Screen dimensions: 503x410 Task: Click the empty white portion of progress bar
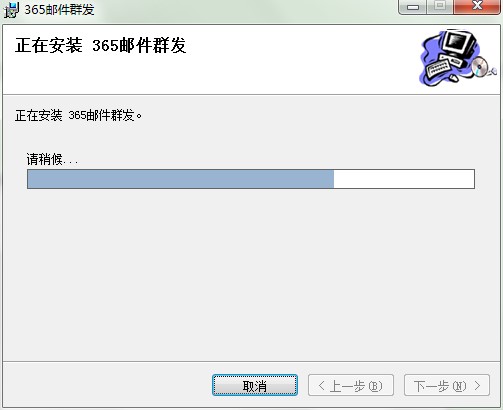[x=404, y=179]
